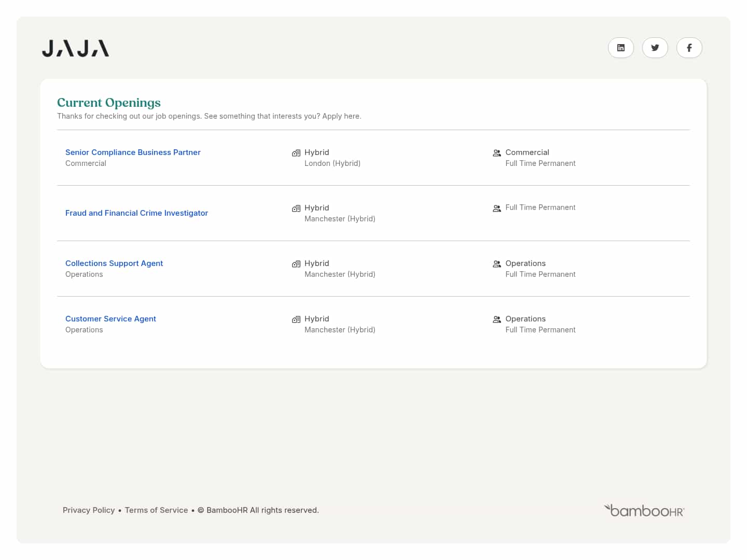This screenshot has height=560, width=747.
Task: View the Collections Support Agent opening
Action: 114,263
